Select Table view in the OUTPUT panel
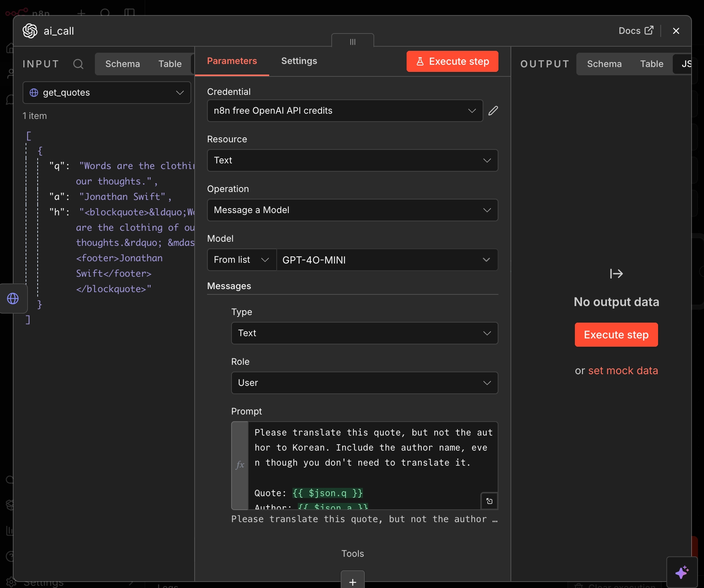This screenshot has height=588, width=704. pyautogui.click(x=652, y=64)
